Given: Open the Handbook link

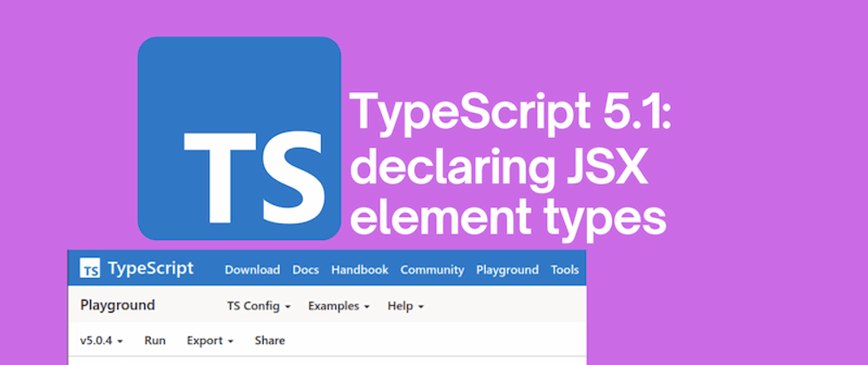Looking at the screenshot, I should tap(360, 269).
